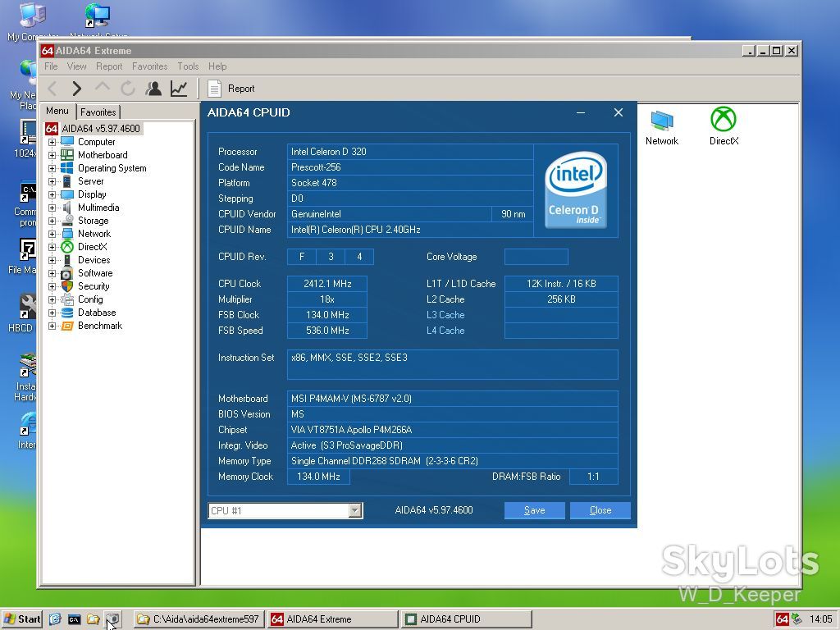Expand the Computer tree node

52,142
